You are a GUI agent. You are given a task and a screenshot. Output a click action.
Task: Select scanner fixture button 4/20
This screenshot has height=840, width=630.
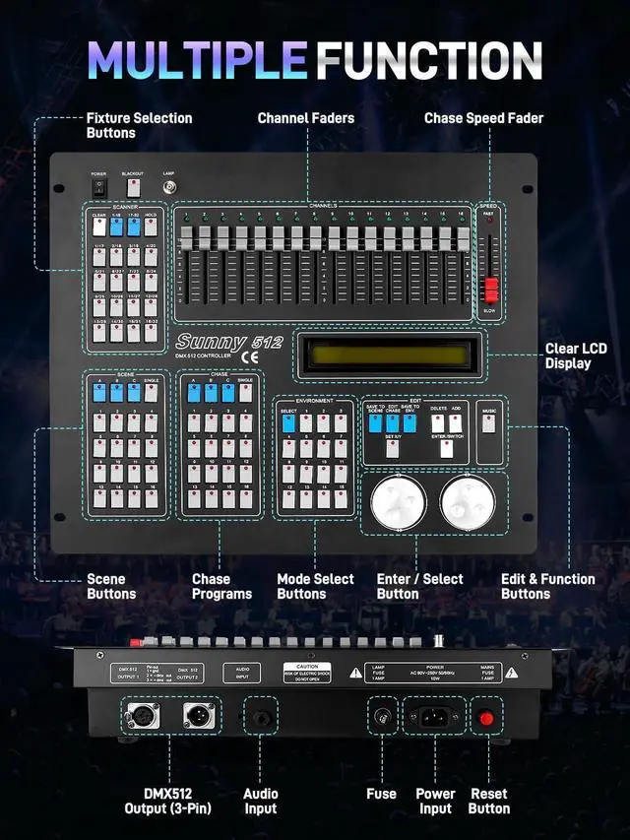point(151,257)
